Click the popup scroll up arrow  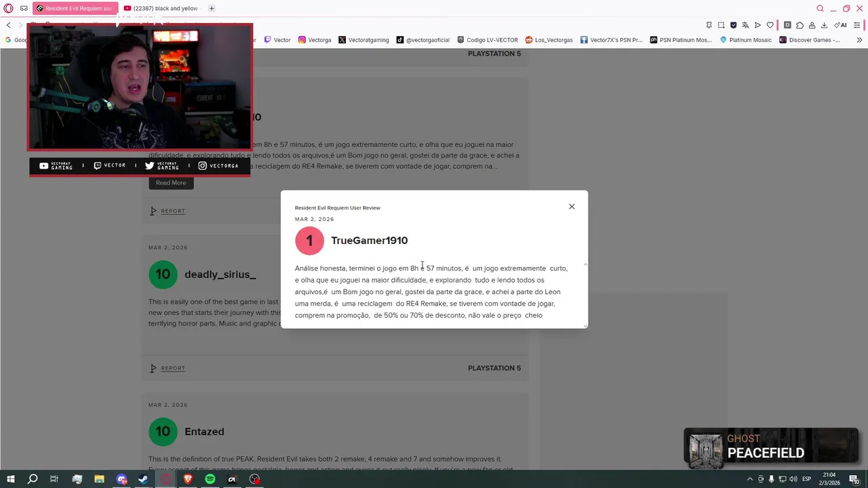[585, 264]
